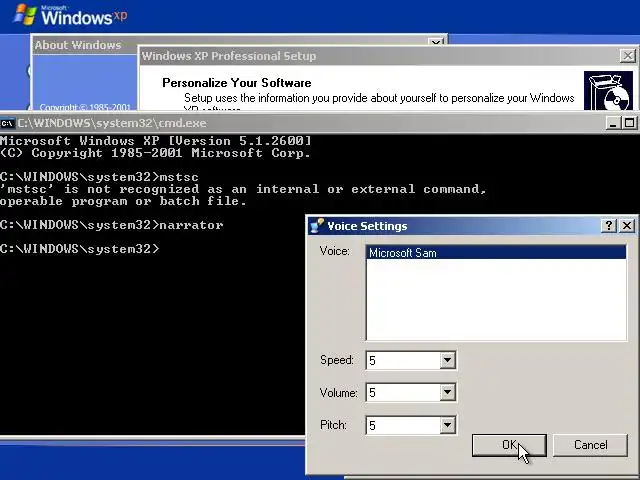The image size is (640, 480).
Task: Click the 'mstsc' command line entry
Action: tap(179, 177)
